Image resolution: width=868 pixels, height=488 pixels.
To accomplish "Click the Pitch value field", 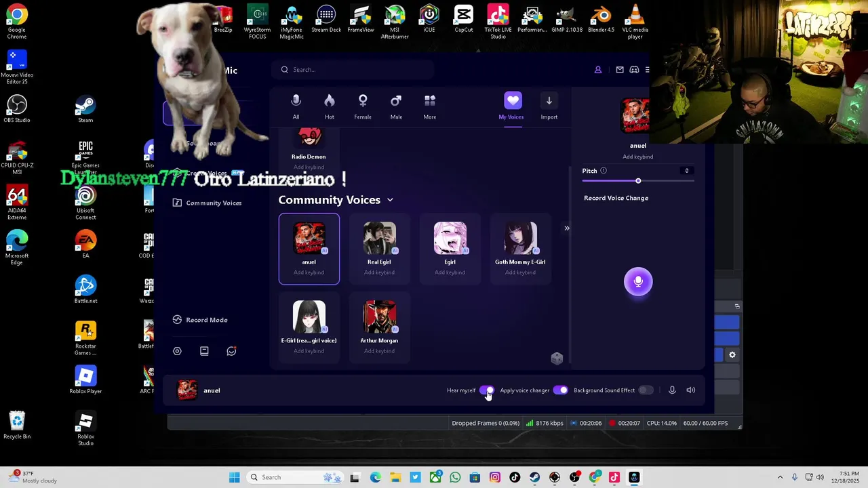I will 686,171.
